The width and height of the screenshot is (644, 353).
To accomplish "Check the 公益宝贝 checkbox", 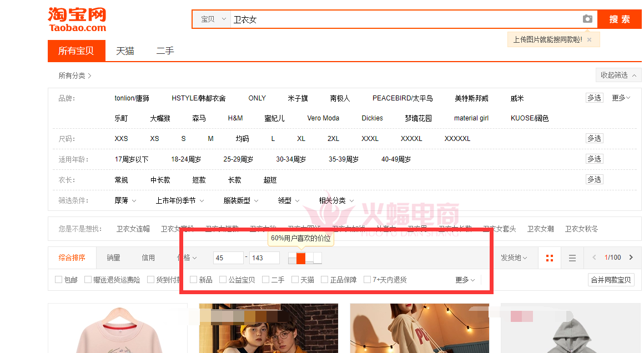I will 223,280.
